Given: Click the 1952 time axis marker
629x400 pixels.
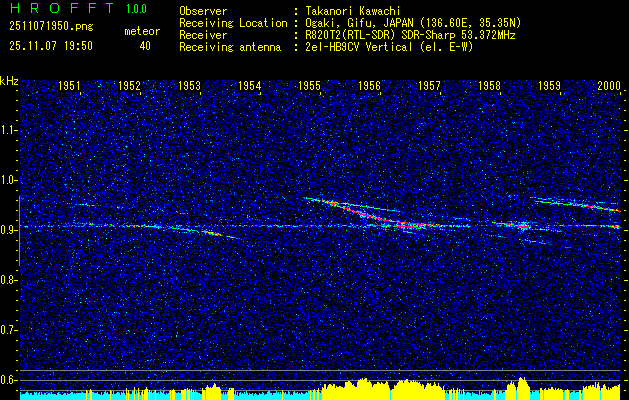Looking at the screenshot, I should [129, 85].
